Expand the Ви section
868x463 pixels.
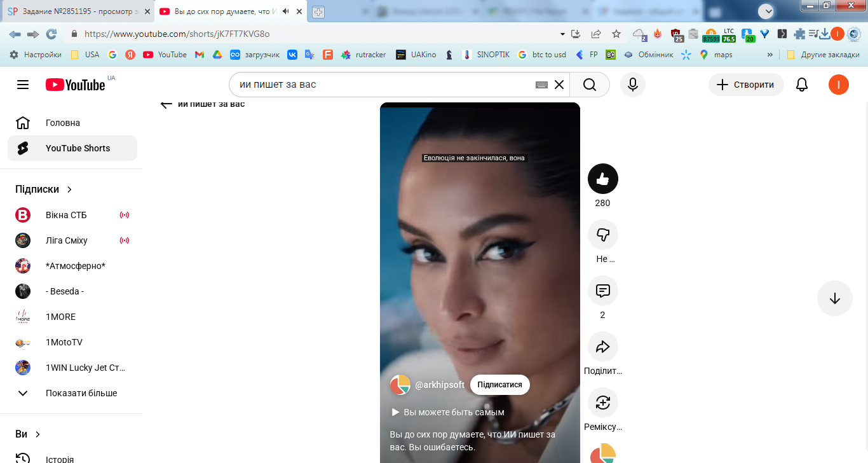coord(29,434)
